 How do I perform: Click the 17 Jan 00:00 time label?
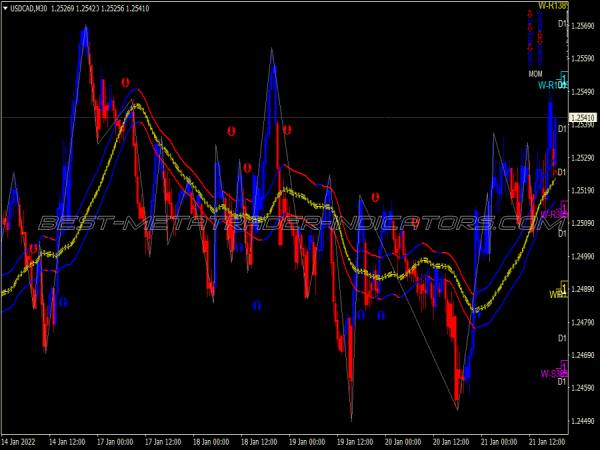coord(115,442)
